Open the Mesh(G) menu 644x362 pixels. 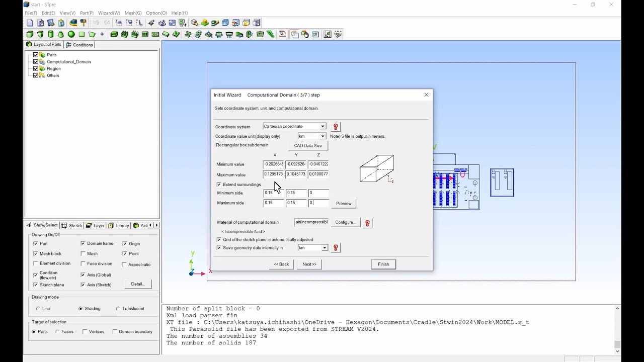point(133,13)
